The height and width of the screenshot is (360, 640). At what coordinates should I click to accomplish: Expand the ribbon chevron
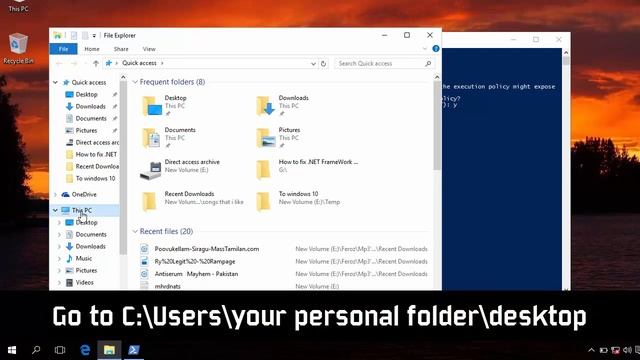[x=424, y=49]
